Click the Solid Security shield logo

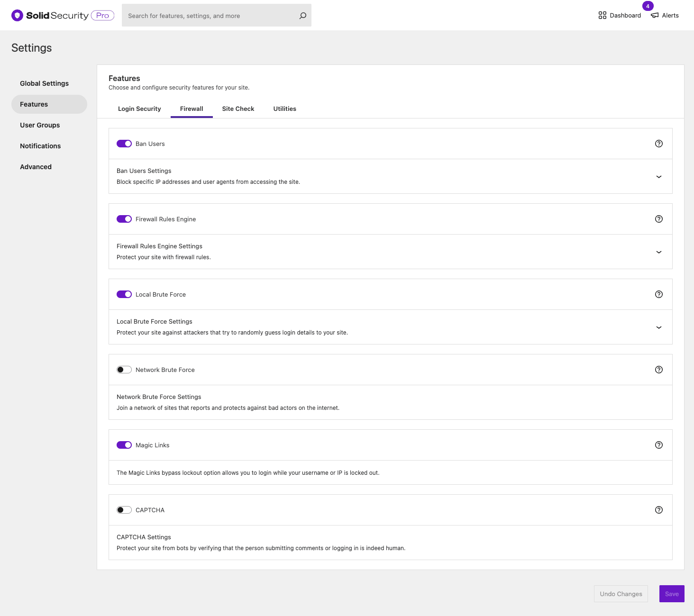pos(17,16)
